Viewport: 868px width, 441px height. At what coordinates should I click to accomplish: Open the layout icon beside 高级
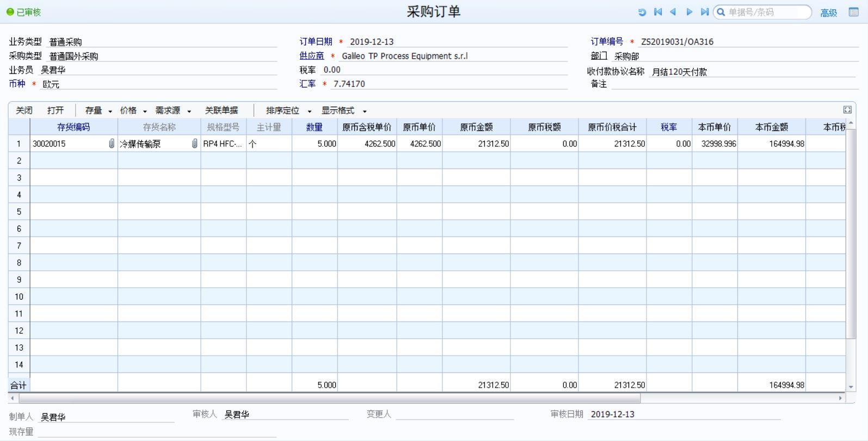point(854,12)
